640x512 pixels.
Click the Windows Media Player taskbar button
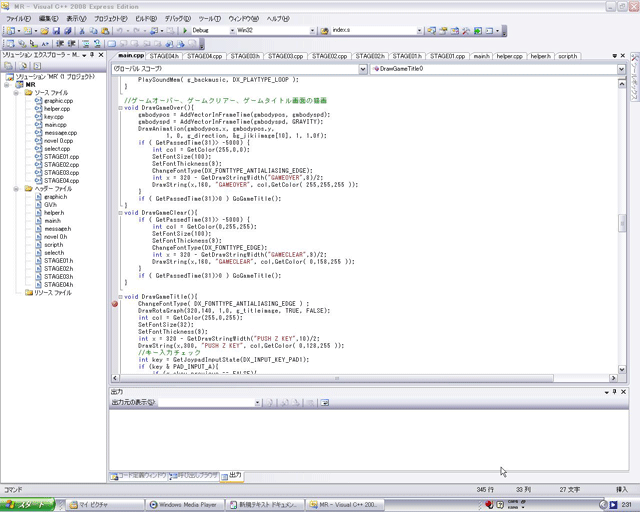point(183,505)
